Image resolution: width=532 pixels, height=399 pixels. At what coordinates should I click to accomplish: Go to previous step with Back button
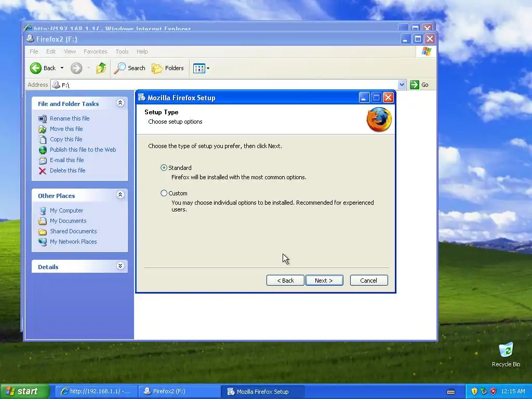pyautogui.click(x=285, y=280)
